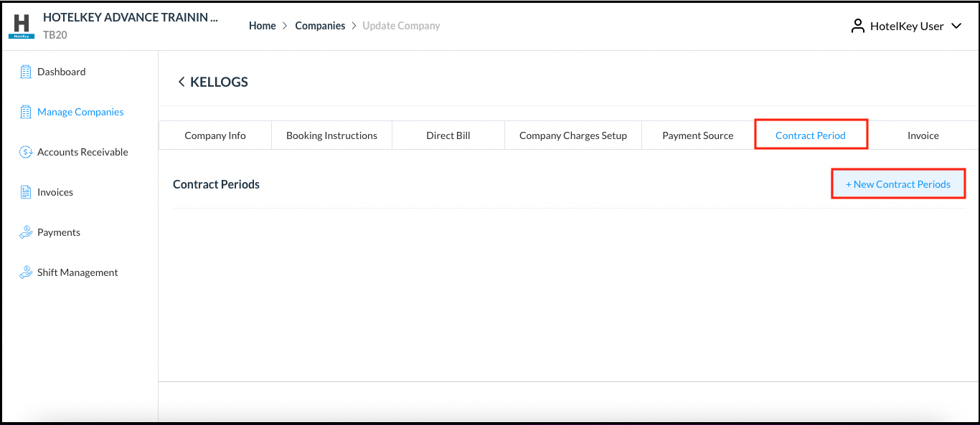Click the New Contract Periods button
980x425 pixels.
897,183
